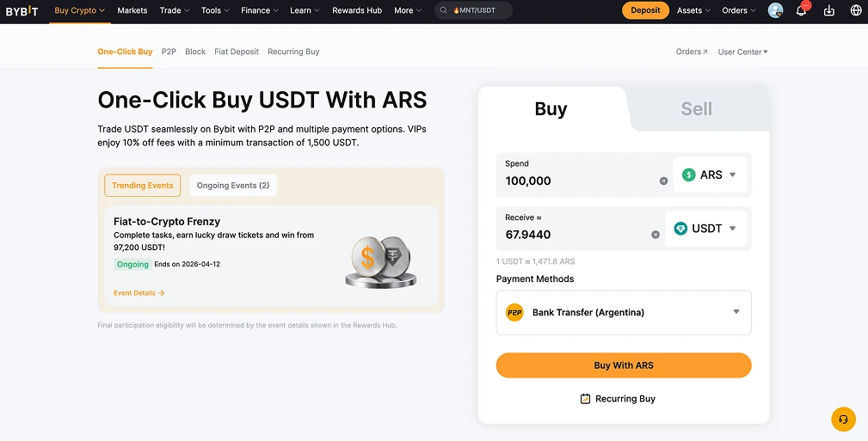Expand the More menu
The height and width of the screenshot is (441, 868).
(408, 10)
